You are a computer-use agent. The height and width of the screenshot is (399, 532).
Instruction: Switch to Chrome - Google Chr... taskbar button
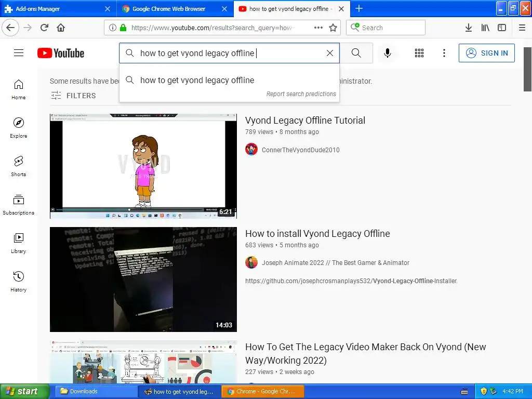[262, 391]
